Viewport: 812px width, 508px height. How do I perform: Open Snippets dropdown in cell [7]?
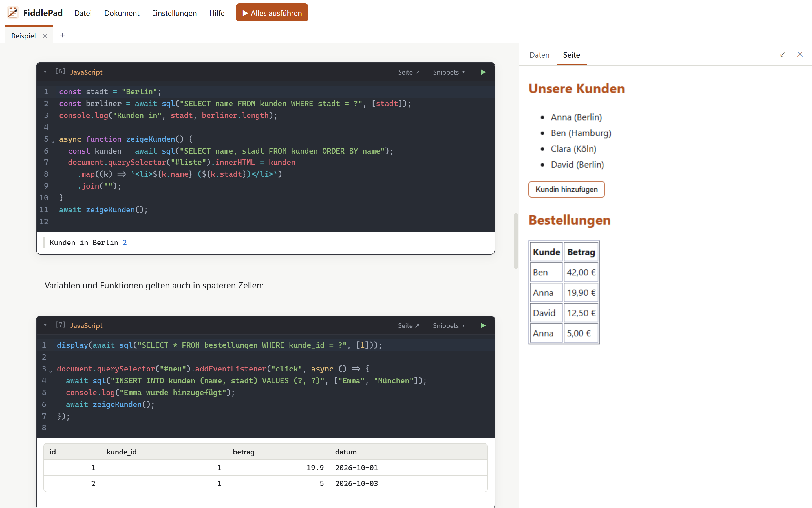[449, 326]
